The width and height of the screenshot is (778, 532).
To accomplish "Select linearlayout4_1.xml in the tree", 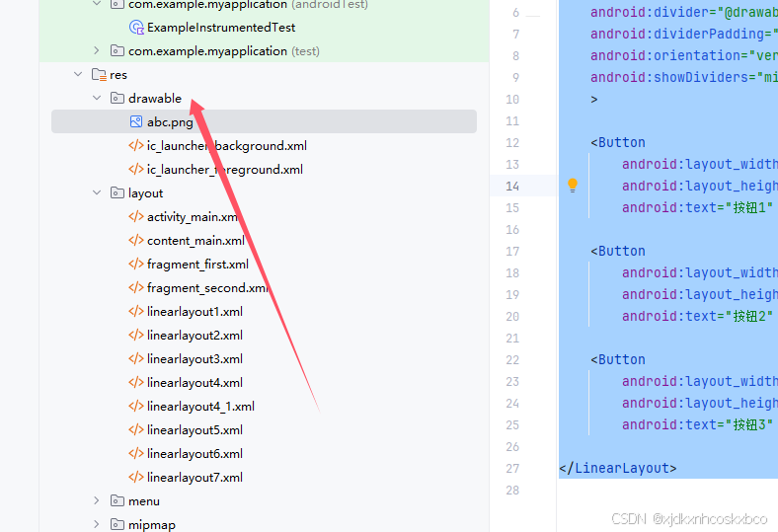I will pyautogui.click(x=201, y=407).
